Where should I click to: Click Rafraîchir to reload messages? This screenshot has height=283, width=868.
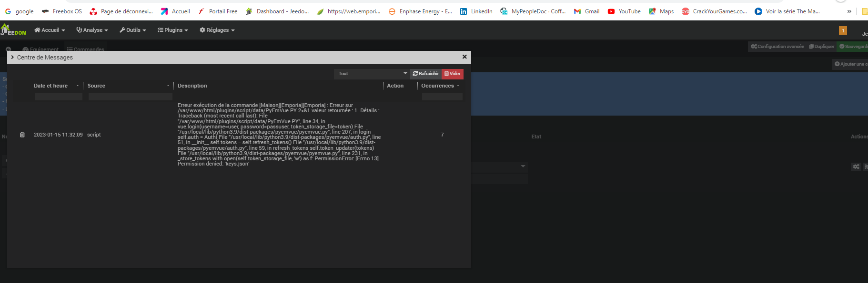426,74
